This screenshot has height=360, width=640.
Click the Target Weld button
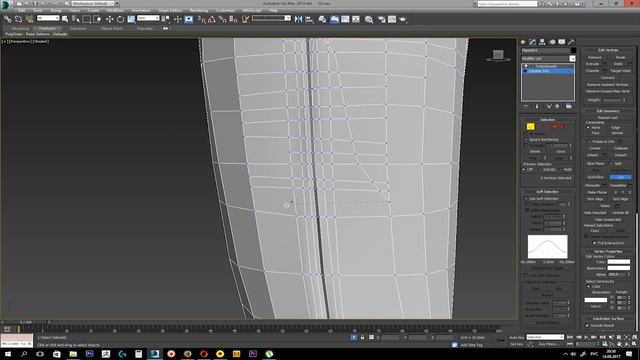click(x=621, y=71)
